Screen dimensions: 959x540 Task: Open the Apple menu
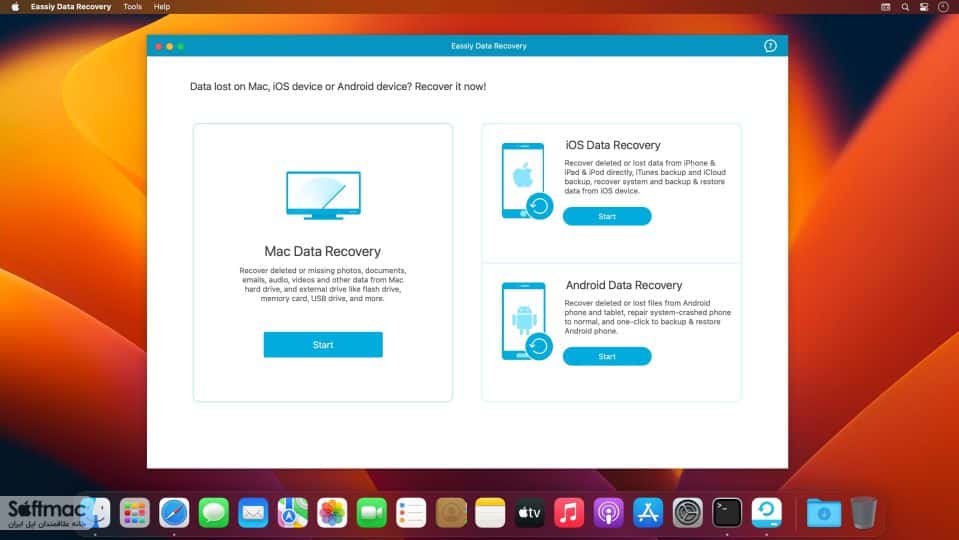[15, 7]
